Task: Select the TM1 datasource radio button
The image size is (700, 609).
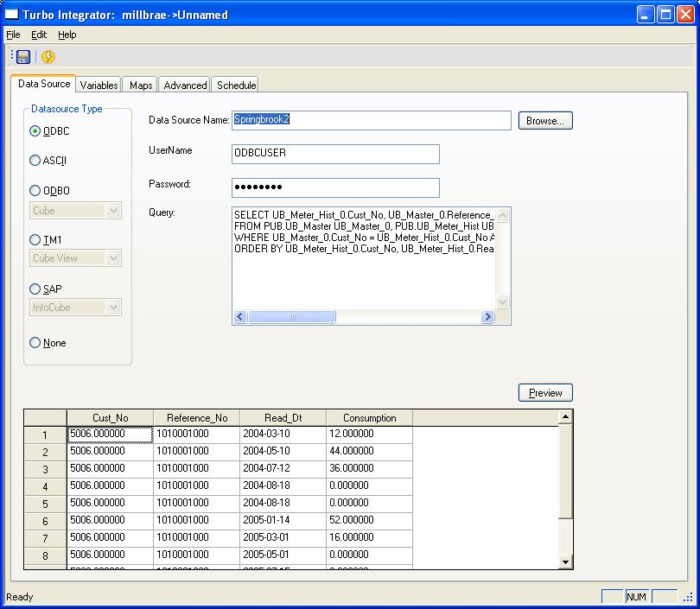Action: pyautogui.click(x=35, y=240)
